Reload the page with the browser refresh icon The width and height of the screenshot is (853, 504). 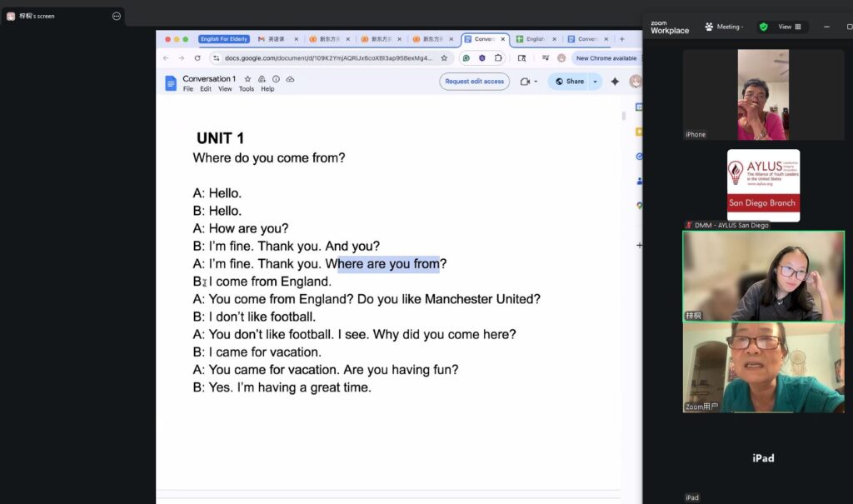pyautogui.click(x=197, y=58)
